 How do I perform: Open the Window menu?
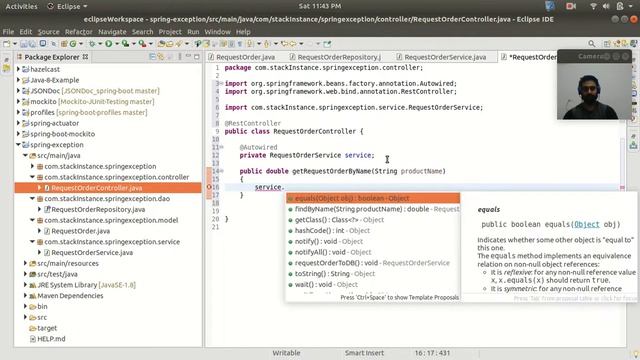[218, 31]
